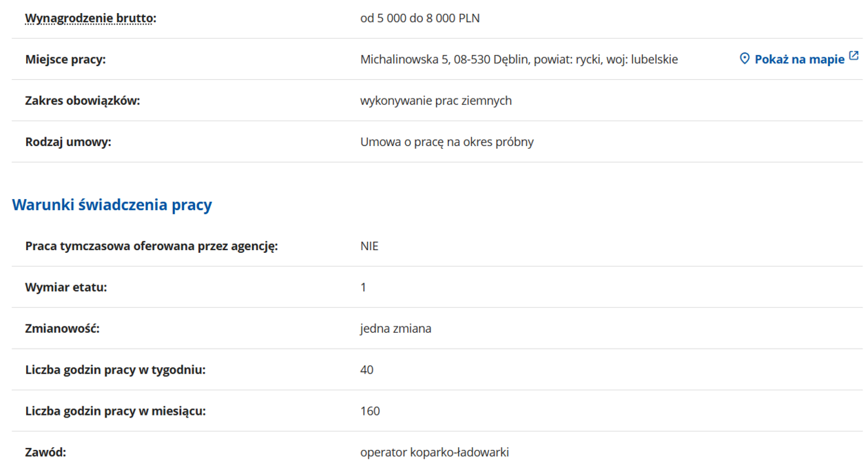This screenshot has height=463, width=868.
Task: Click the monthly hours value 160
Action: pos(370,411)
